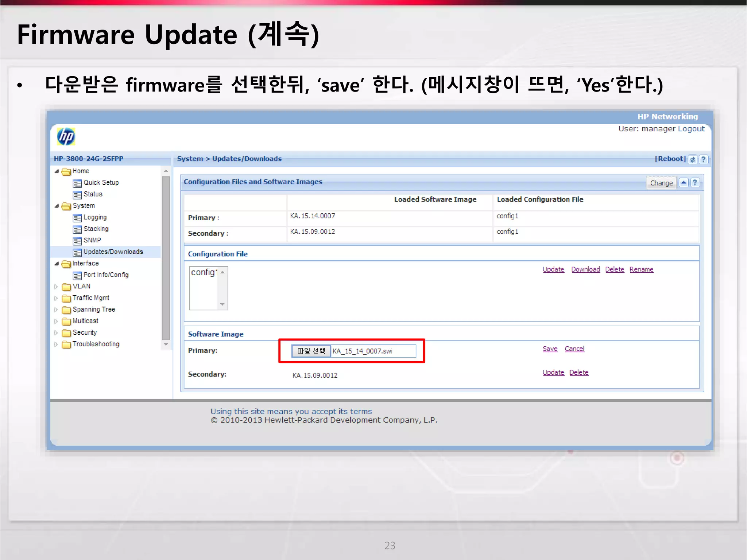747x560 pixels.
Task: Select SNMP under System
Action: click(x=92, y=240)
